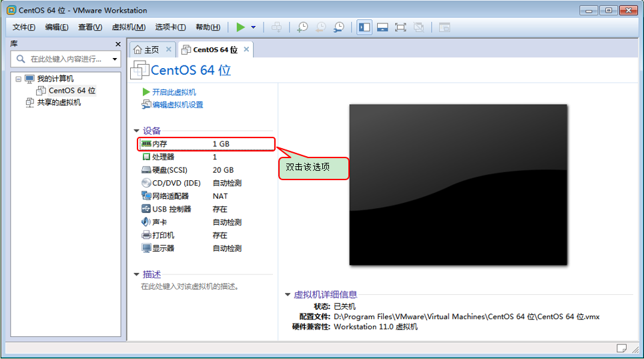Click the send Ctrl+Alt+Del toolbar icon
The width and height of the screenshot is (644, 359).
tap(277, 27)
